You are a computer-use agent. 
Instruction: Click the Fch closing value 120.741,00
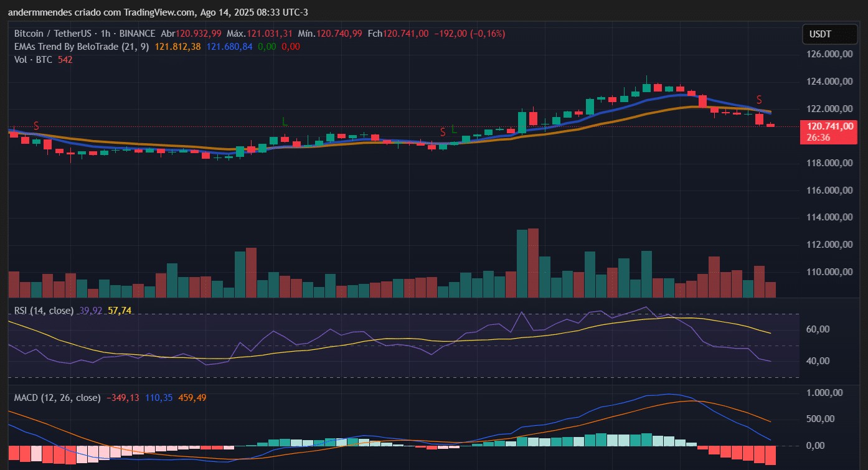coord(406,34)
